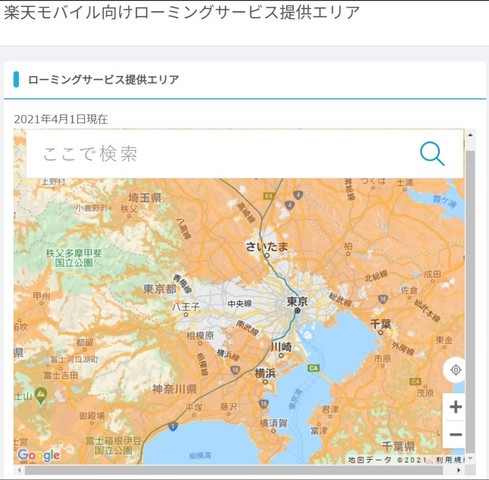Click the horizontal scrollbar thumb
The width and height of the screenshot is (489, 480).
tap(234, 470)
